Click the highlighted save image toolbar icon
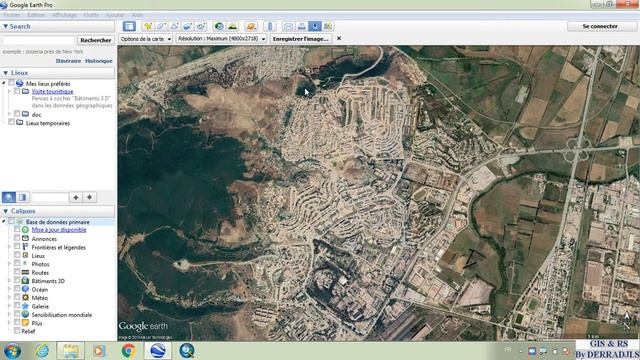Screen dimensions: 640x360 (x=314, y=26)
